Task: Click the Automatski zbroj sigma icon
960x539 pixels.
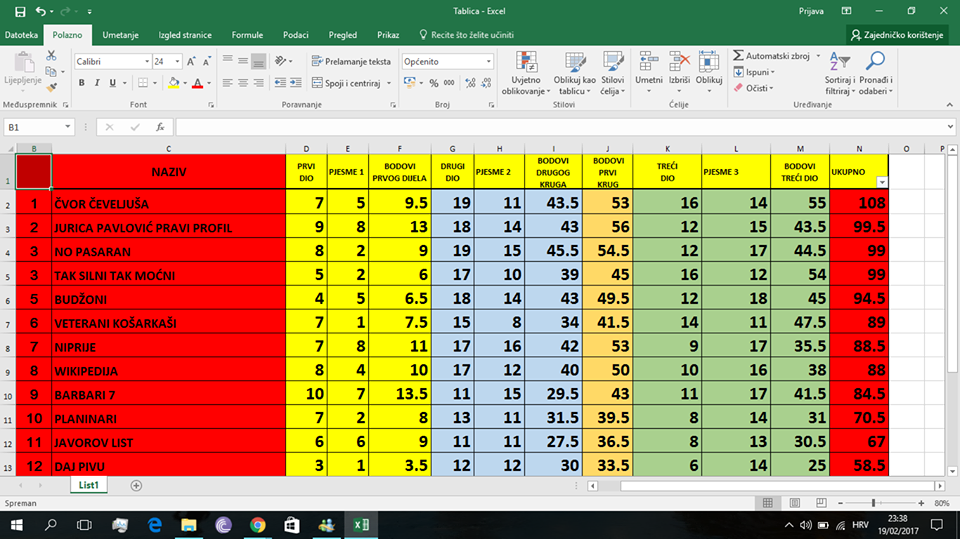Action: (x=739, y=56)
